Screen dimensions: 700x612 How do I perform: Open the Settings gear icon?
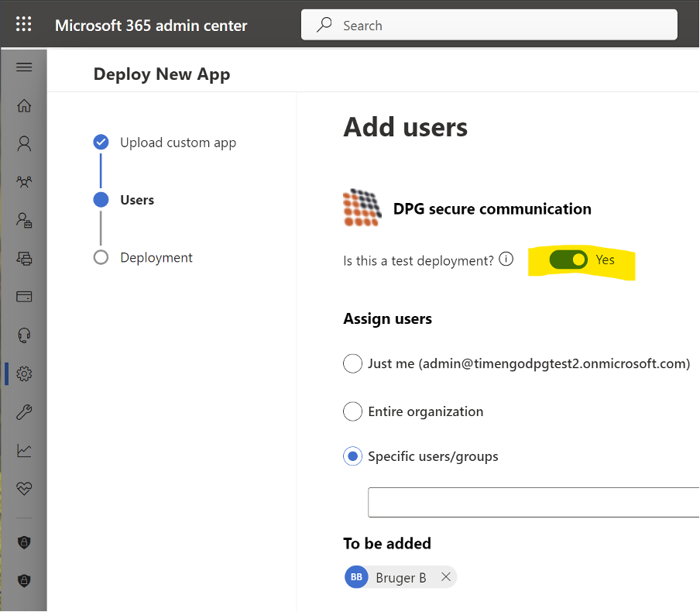click(24, 373)
